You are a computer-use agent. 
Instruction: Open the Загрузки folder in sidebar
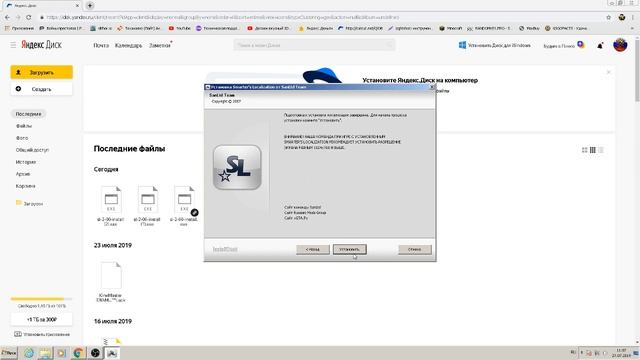point(29,203)
